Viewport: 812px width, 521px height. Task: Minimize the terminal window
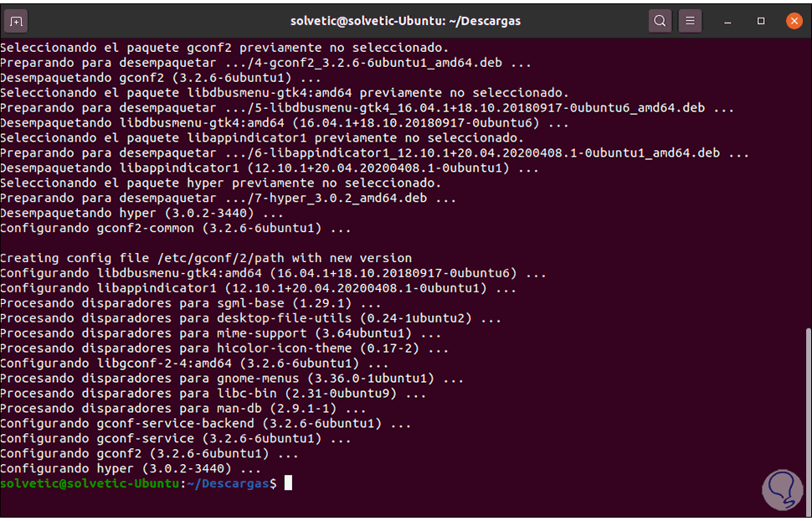(x=732, y=21)
